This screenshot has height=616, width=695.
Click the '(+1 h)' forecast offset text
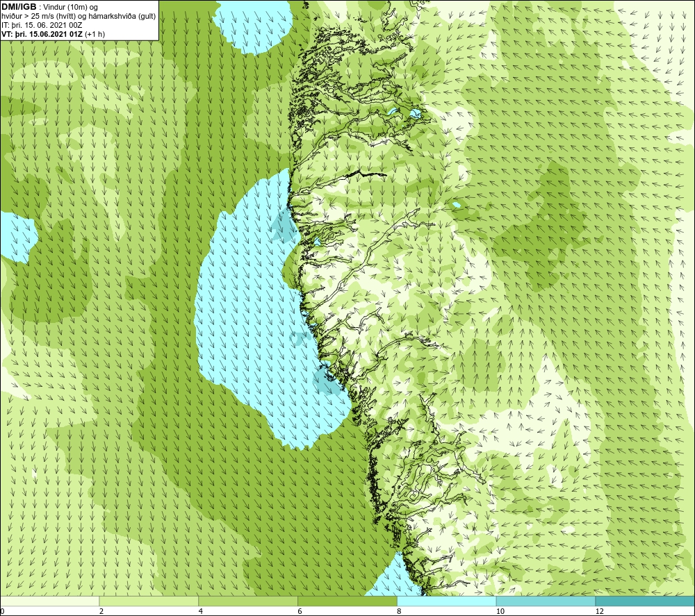(95, 34)
